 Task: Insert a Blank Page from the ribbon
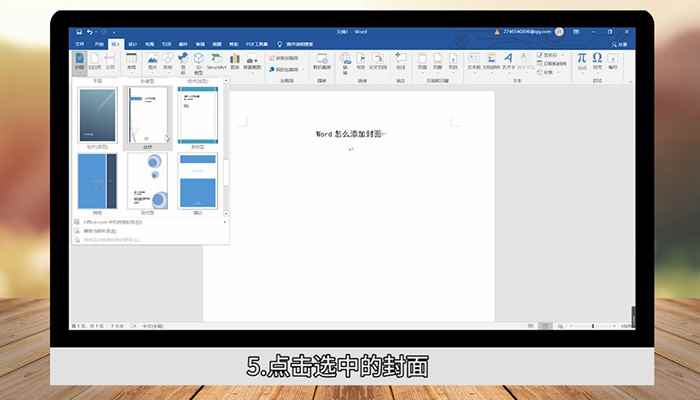tap(95, 62)
